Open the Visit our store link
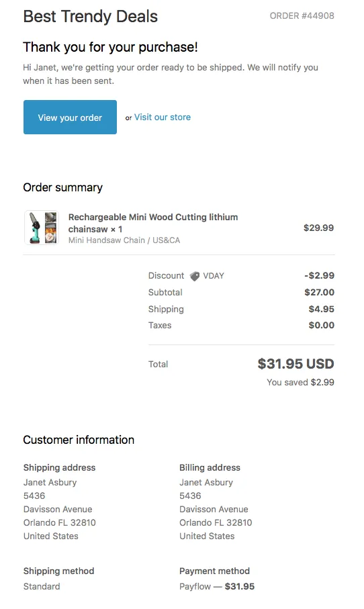 click(163, 118)
